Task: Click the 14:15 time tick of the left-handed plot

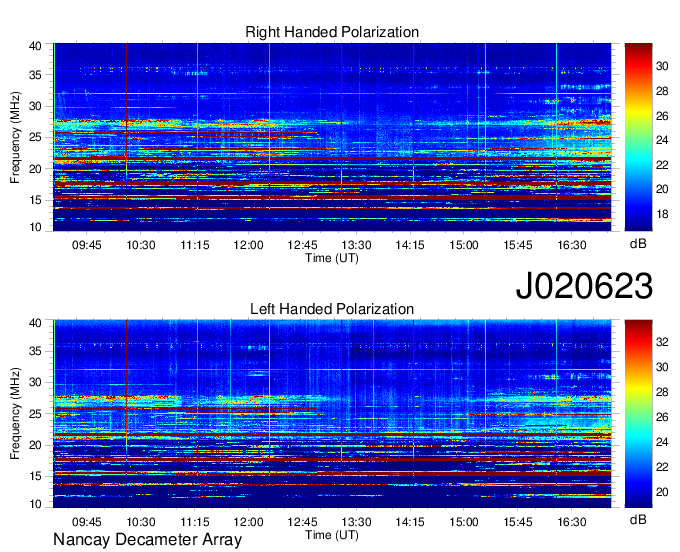Action: pos(410,522)
